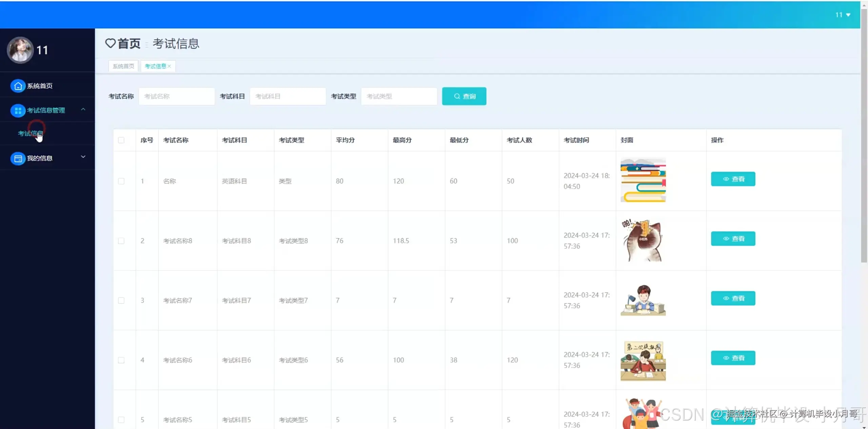Click the home icon beside 系统首页
Image resolution: width=868 pixels, height=429 pixels.
(x=18, y=86)
